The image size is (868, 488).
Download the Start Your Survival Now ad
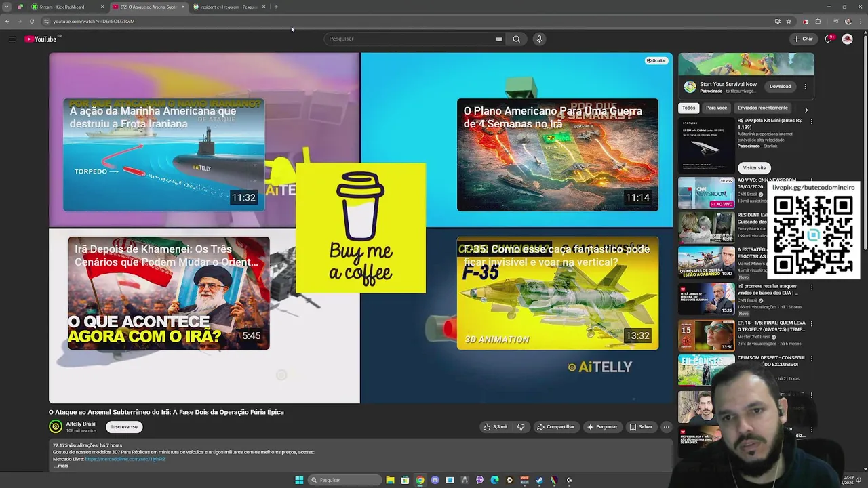coord(780,86)
